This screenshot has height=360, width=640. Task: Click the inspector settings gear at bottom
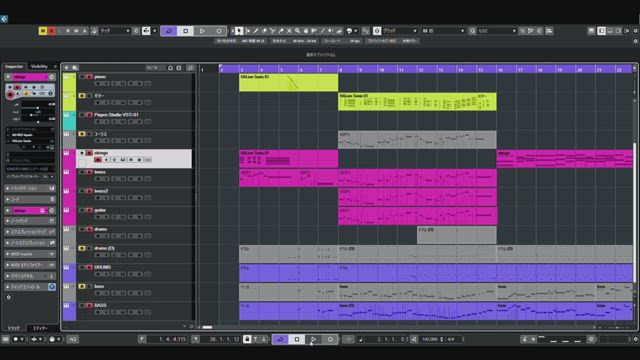[9, 297]
